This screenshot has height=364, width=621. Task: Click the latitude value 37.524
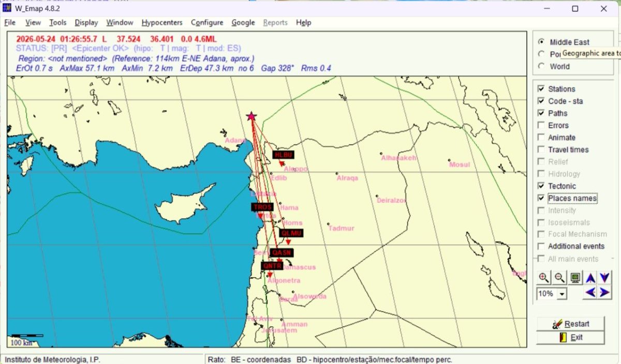[x=129, y=39]
